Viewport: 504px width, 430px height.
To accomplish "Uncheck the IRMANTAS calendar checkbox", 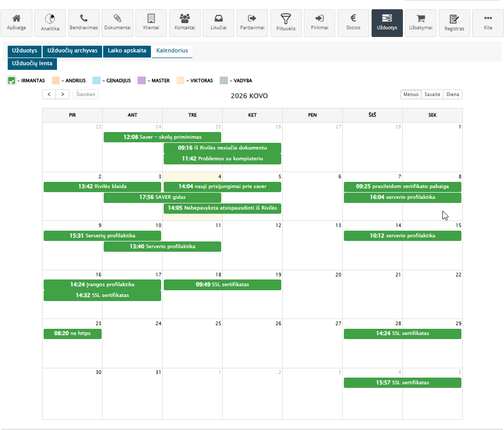I will [11, 81].
